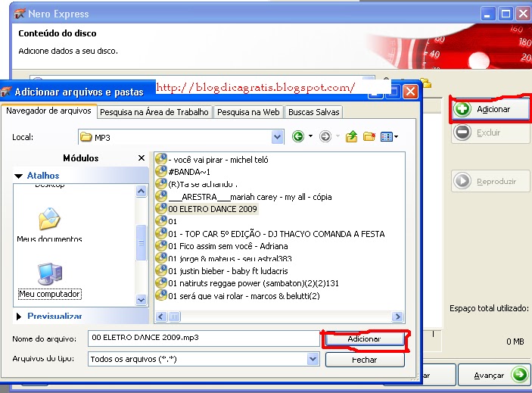532x393 pixels.
Task: Switch to Navegador de arquivos tab
Action: tap(48, 111)
